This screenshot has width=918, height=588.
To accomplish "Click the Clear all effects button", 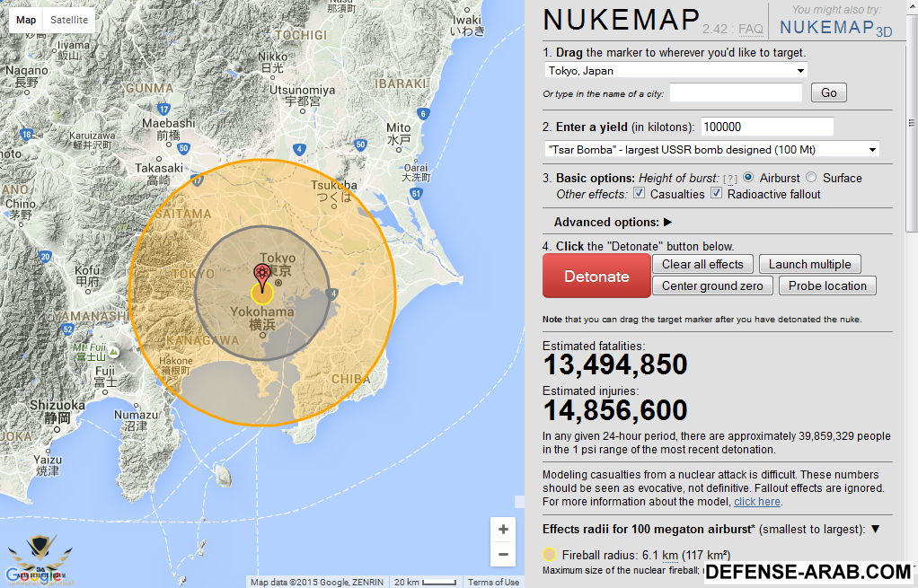I will click(702, 265).
